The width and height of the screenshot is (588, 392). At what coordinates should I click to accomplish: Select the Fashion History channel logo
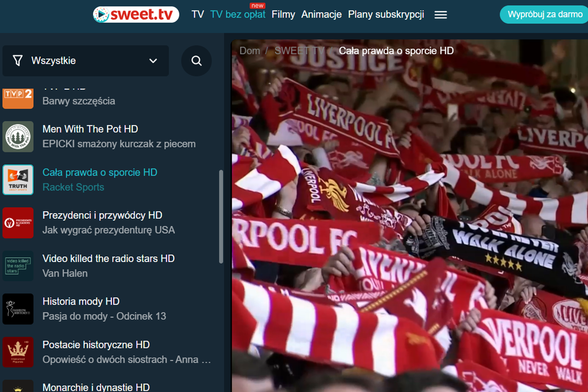[x=18, y=309]
